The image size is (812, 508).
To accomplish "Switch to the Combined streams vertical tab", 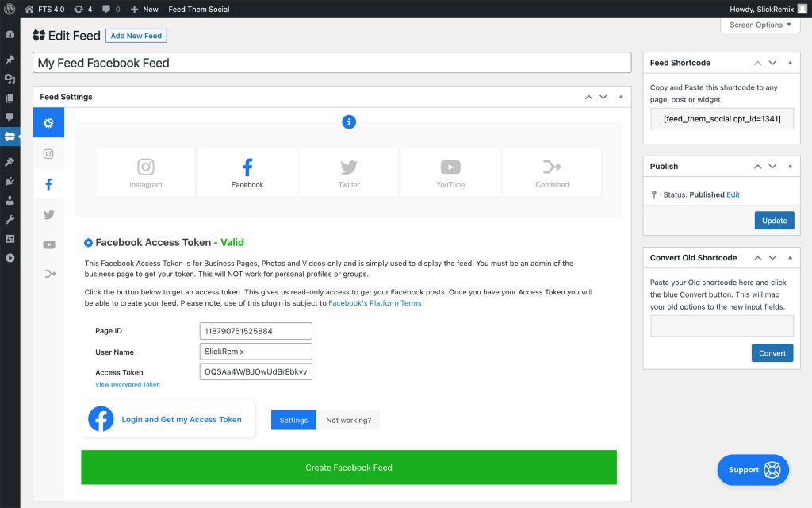I will (48, 274).
